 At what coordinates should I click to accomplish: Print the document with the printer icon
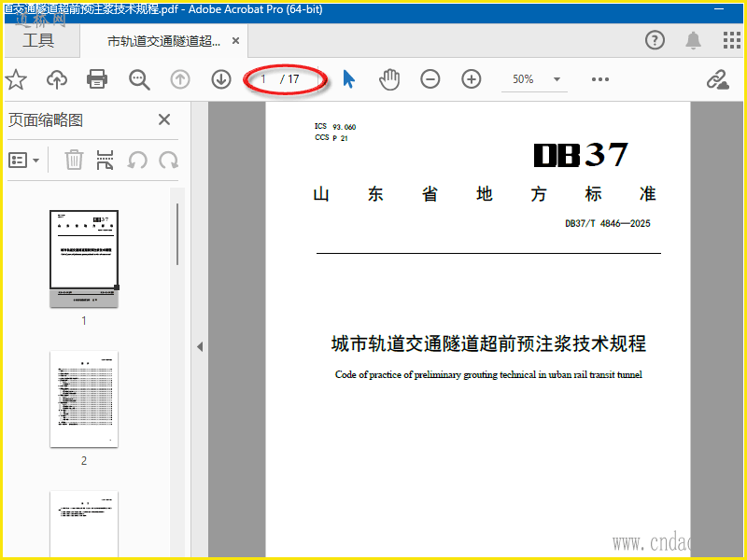[97, 79]
